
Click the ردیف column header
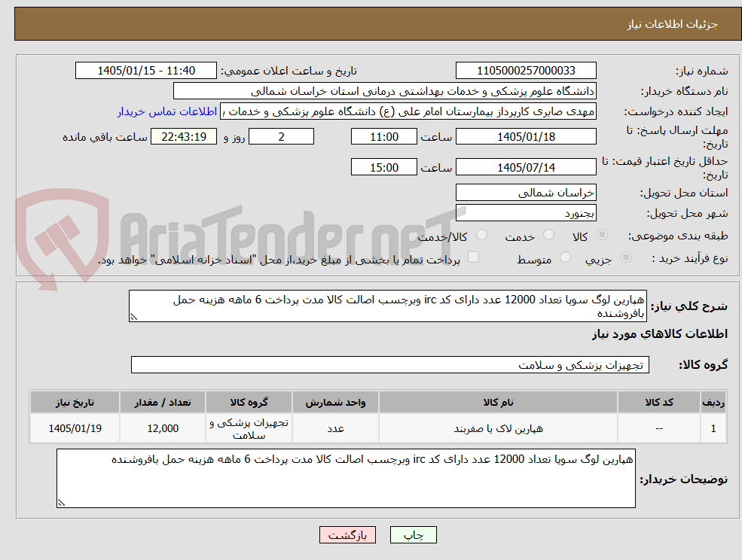pyautogui.click(x=713, y=402)
